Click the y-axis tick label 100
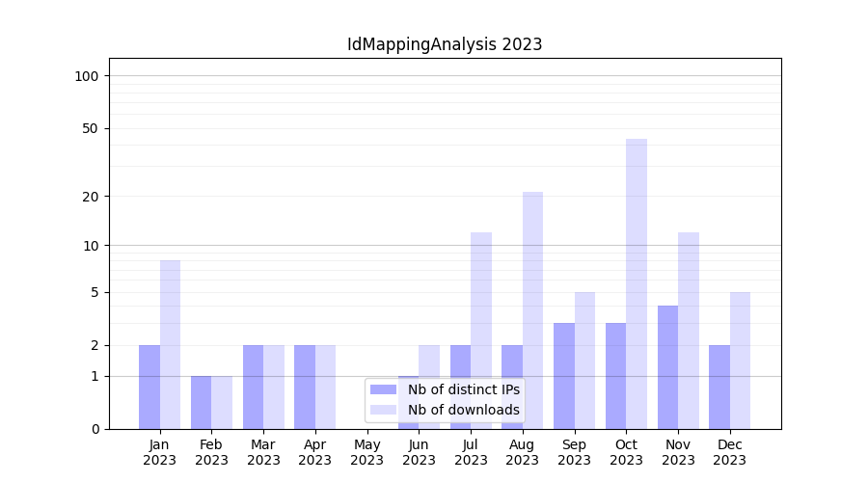The image size is (868, 482). point(87,76)
